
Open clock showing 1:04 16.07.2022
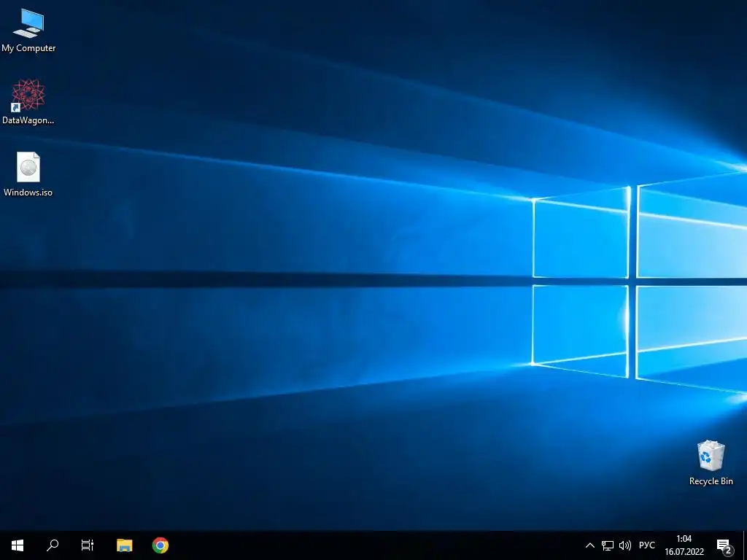(x=684, y=545)
